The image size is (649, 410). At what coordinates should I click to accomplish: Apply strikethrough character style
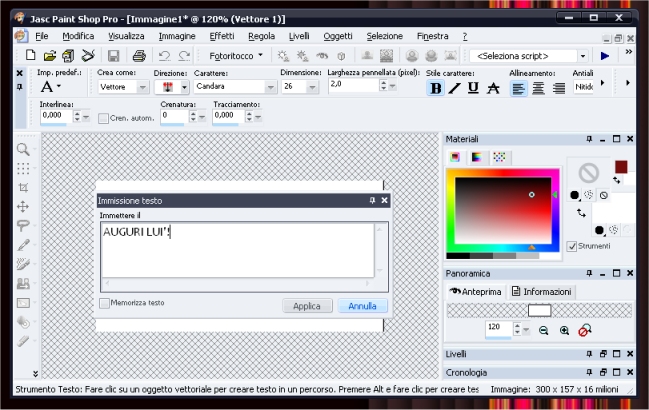coord(492,88)
